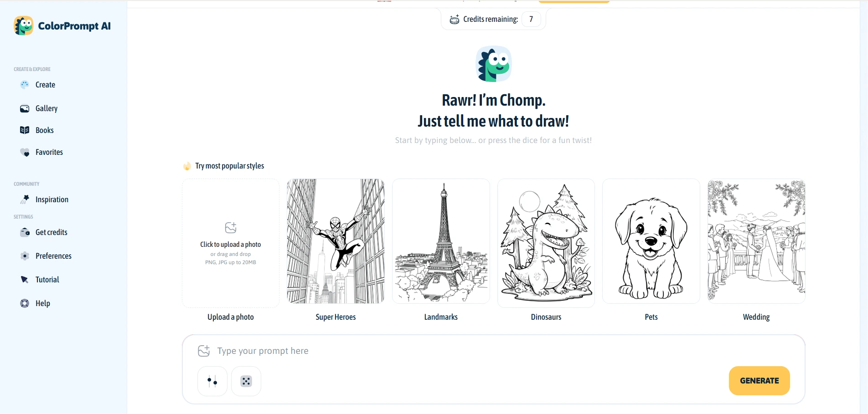Select the dice icon for a random prompt

tap(246, 381)
